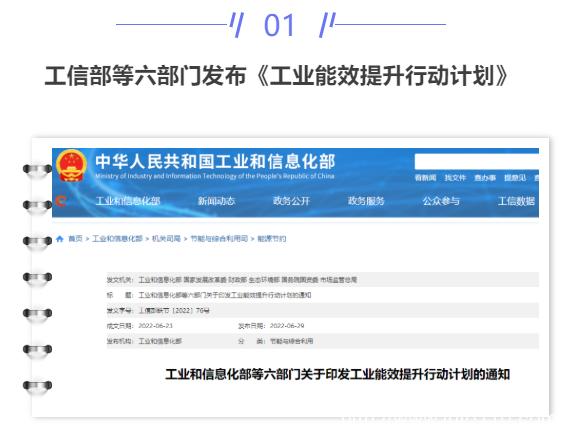Click the home icon in breadcrumb
The height and width of the screenshot is (433, 565).
pos(60,238)
